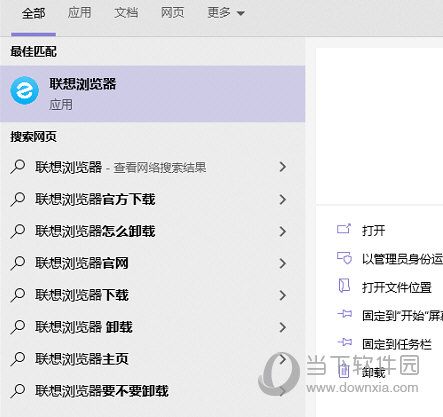Expand arrow for 联想浏览器 卸载

click(283, 327)
